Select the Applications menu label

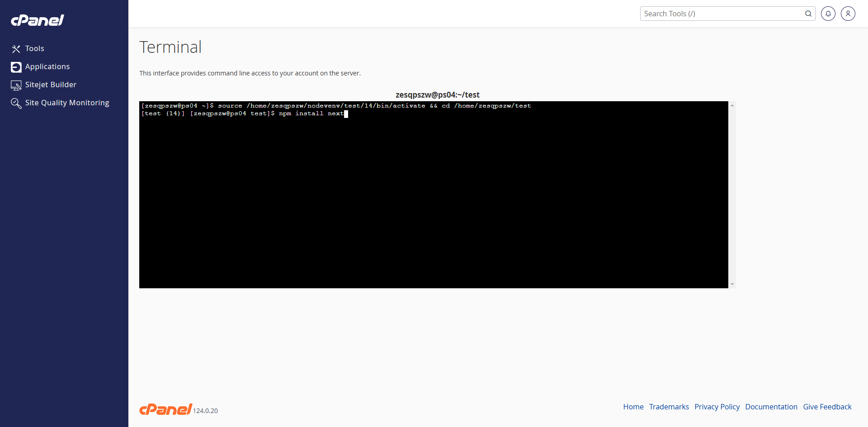(x=47, y=66)
